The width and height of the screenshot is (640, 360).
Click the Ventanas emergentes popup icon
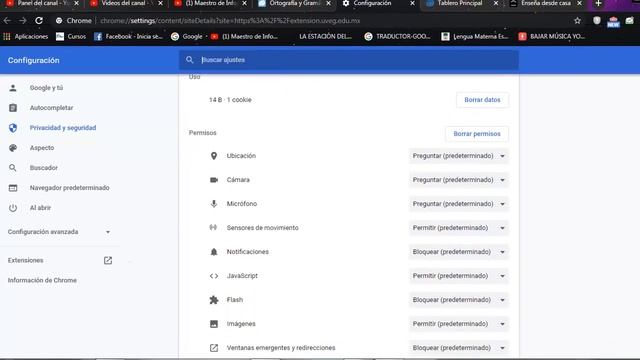(x=213, y=348)
